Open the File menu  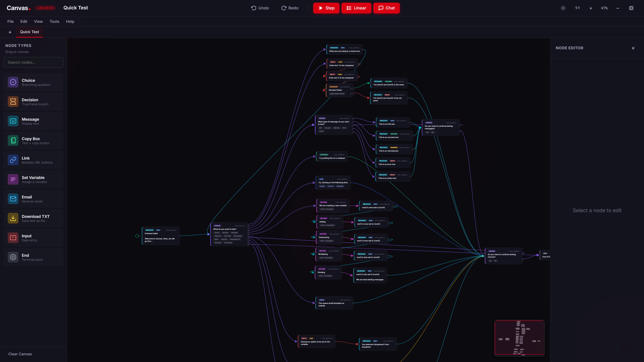[11, 21]
